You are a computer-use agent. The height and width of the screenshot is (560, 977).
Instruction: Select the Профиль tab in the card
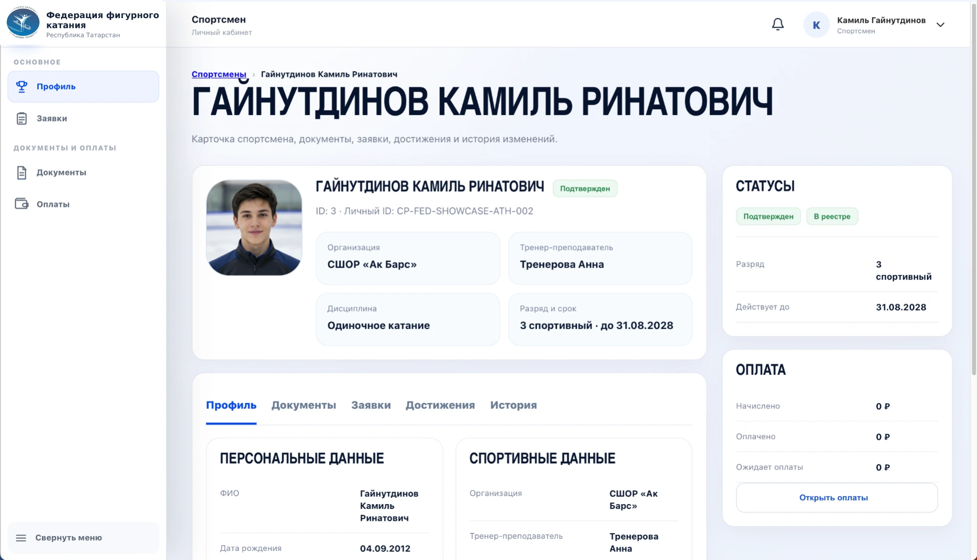231,405
